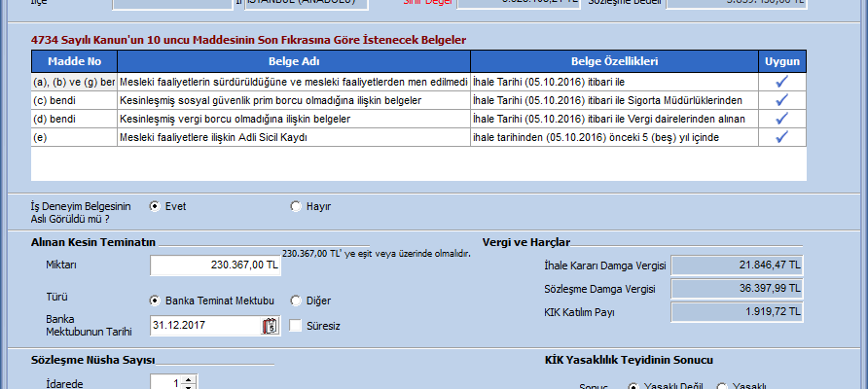The width and height of the screenshot is (868, 389).
Task: Enable the Süresiz checkbox
Action: (x=296, y=326)
